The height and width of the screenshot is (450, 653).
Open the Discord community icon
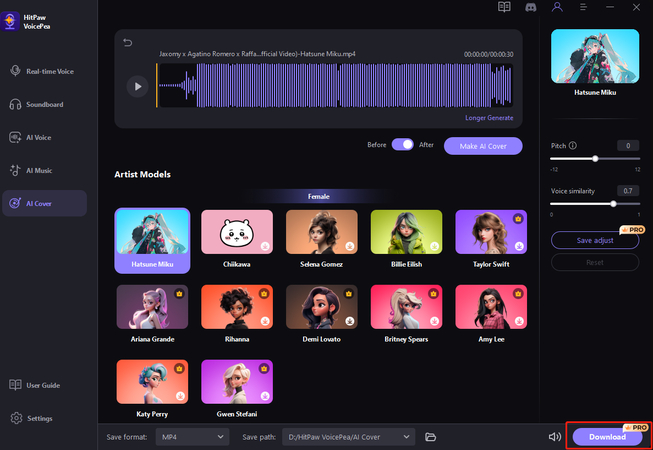pos(531,7)
